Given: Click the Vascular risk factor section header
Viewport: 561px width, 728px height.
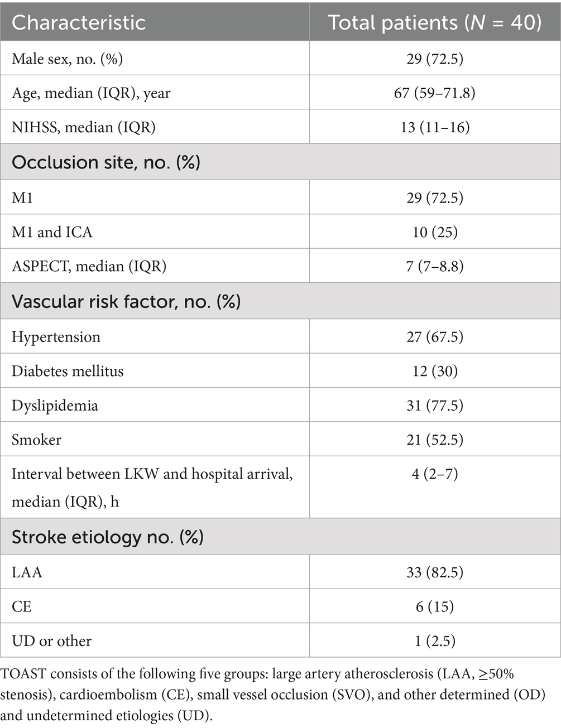Looking at the screenshot, I should [x=126, y=301].
